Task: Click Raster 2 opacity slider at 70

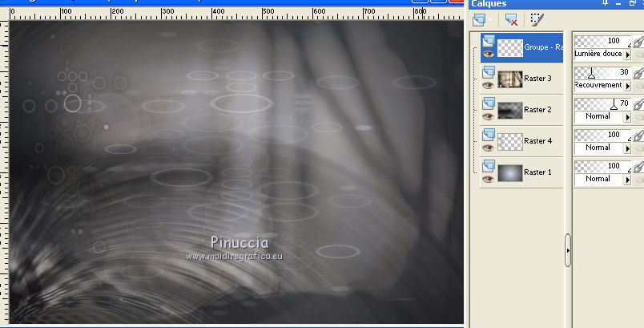Action: 602,103
